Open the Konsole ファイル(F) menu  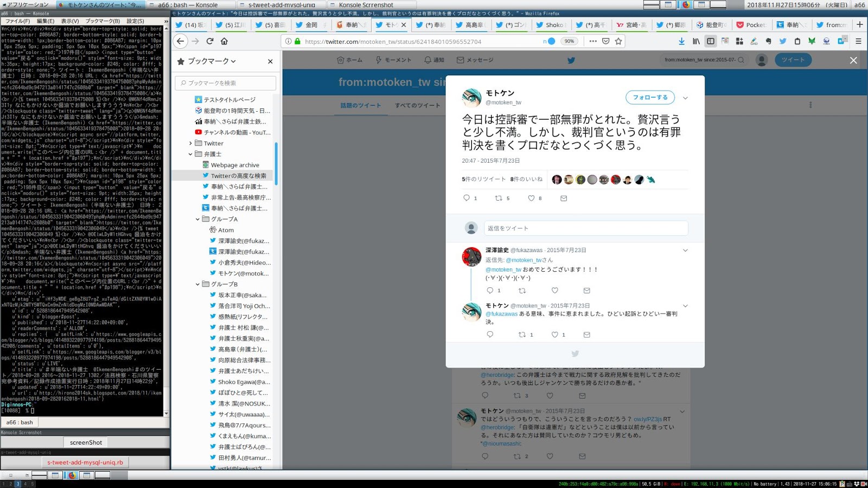point(17,21)
